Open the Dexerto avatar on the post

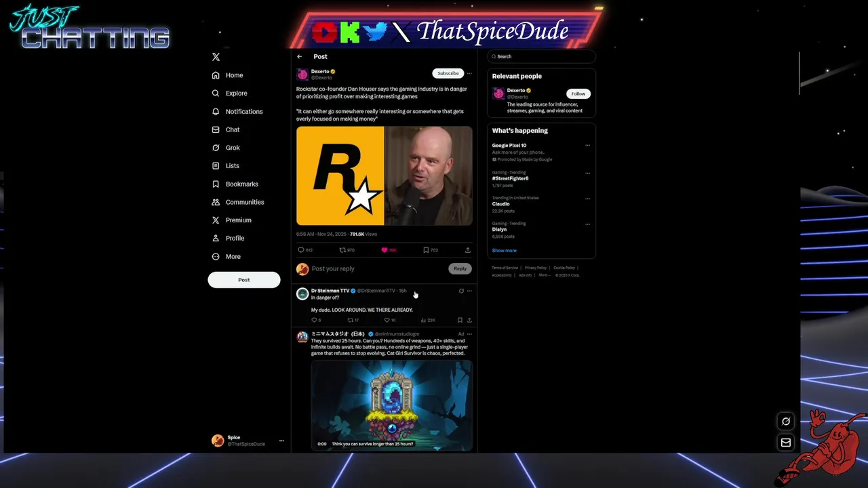302,74
